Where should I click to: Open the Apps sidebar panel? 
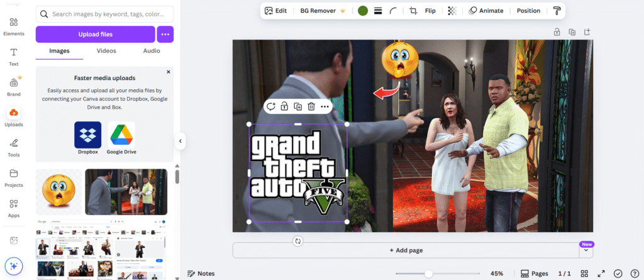[x=14, y=208]
